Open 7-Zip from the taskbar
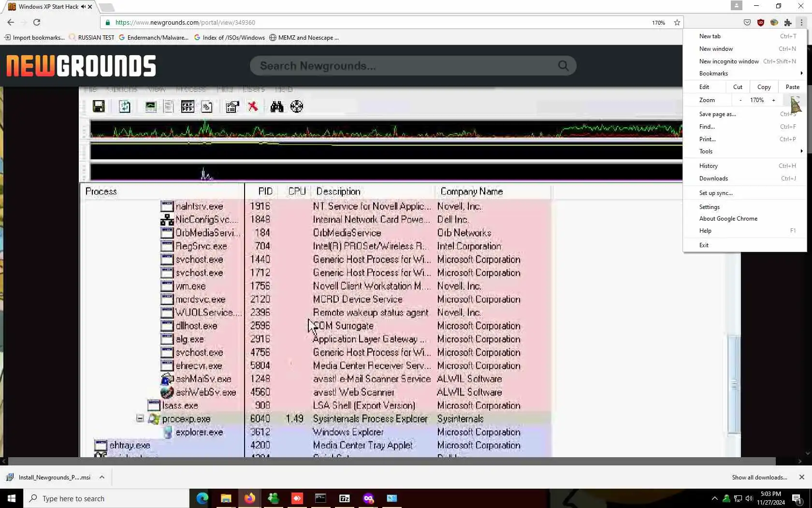This screenshot has width=812, height=508. [x=345, y=498]
